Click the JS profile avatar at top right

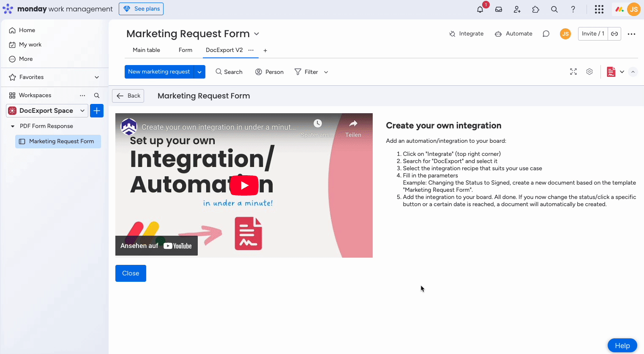pos(634,9)
